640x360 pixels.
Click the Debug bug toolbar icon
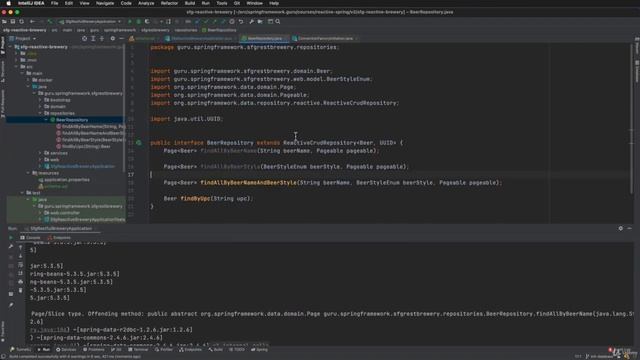[x=138, y=21]
